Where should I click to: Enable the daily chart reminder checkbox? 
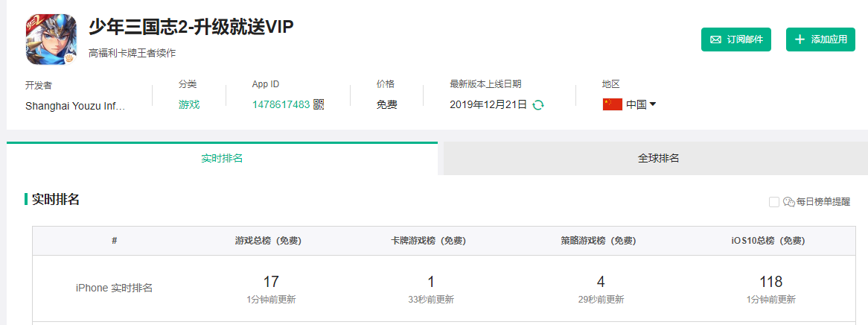click(774, 202)
